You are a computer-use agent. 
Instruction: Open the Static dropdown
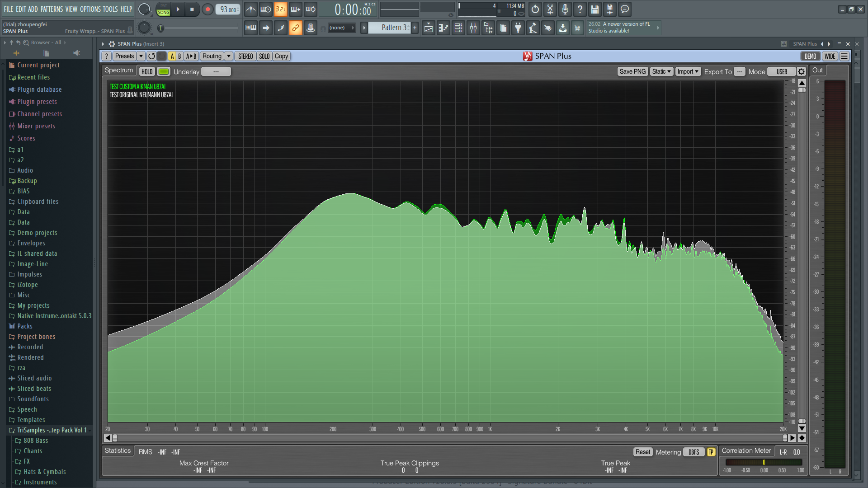pyautogui.click(x=661, y=71)
